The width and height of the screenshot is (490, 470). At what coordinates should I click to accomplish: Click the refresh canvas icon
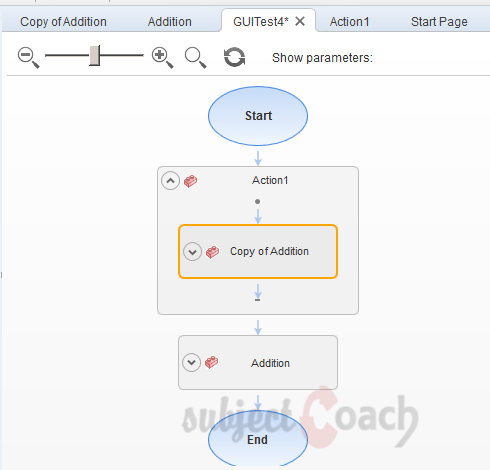(x=234, y=57)
